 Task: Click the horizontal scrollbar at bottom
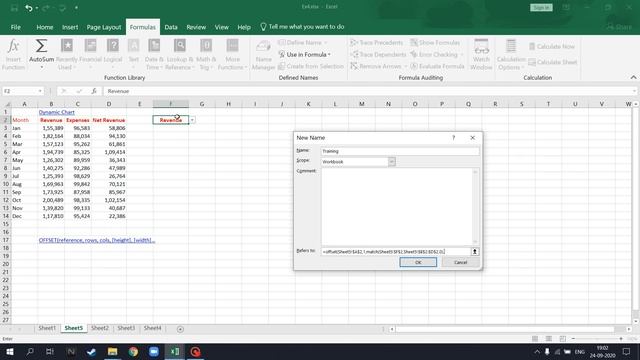(x=504, y=329)
